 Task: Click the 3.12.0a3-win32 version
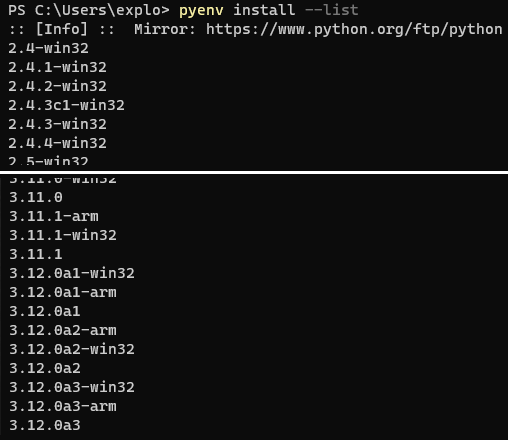72,387
